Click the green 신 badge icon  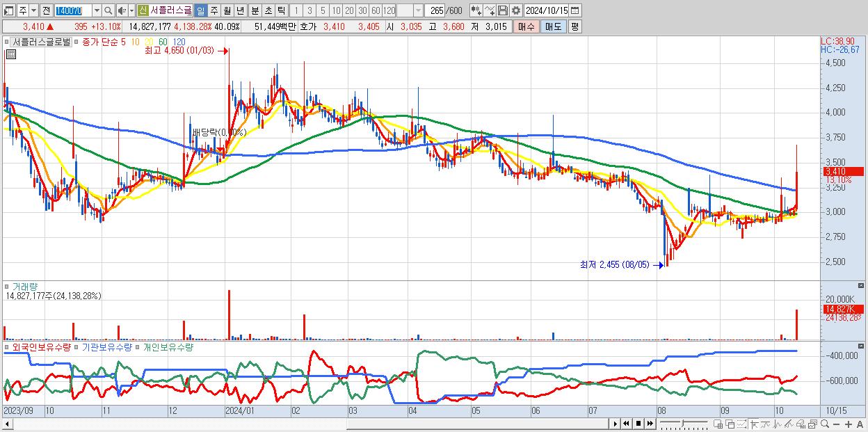(143, 10)
